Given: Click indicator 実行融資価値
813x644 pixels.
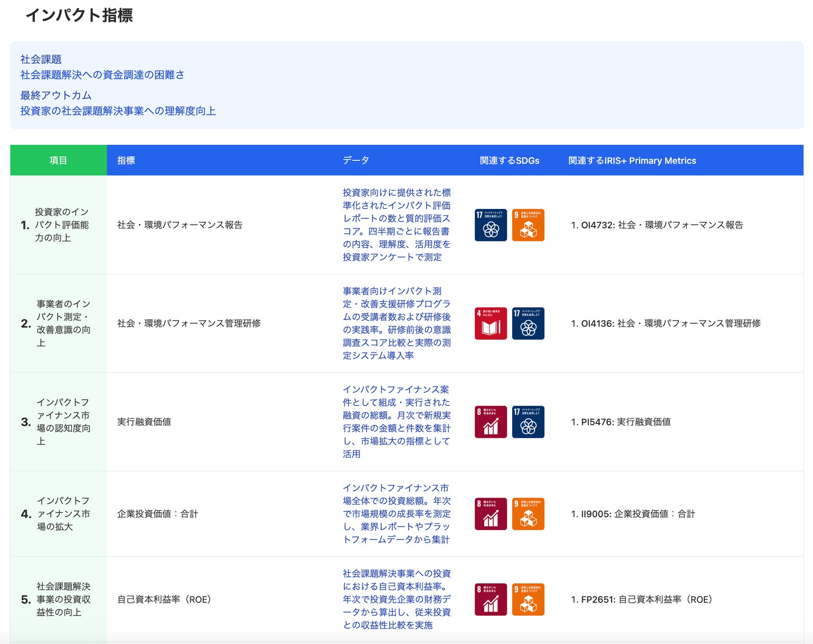Looking at the screenshot, I should click(144, 422).
